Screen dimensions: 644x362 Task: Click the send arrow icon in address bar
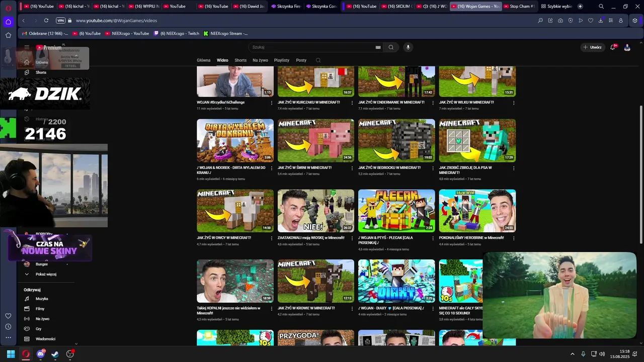[x=581, y=21]
